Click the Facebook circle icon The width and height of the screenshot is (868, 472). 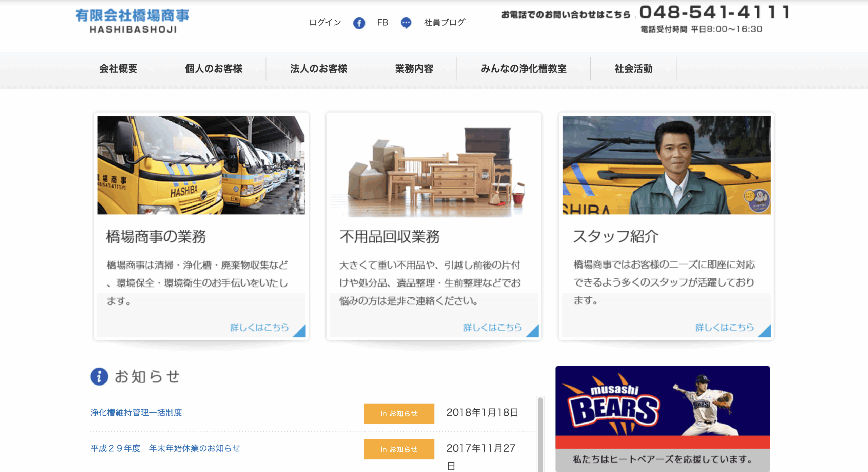(359, 23)
